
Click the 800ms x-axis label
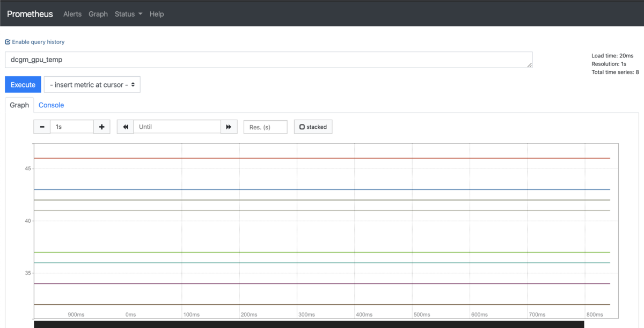(595, 315)
